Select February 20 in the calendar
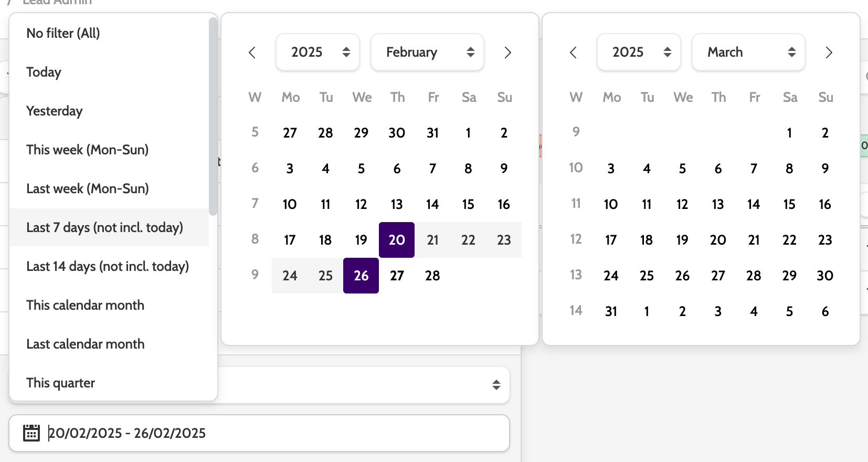Viewport: 868px width, 462px height. click(x=397, y=240)
